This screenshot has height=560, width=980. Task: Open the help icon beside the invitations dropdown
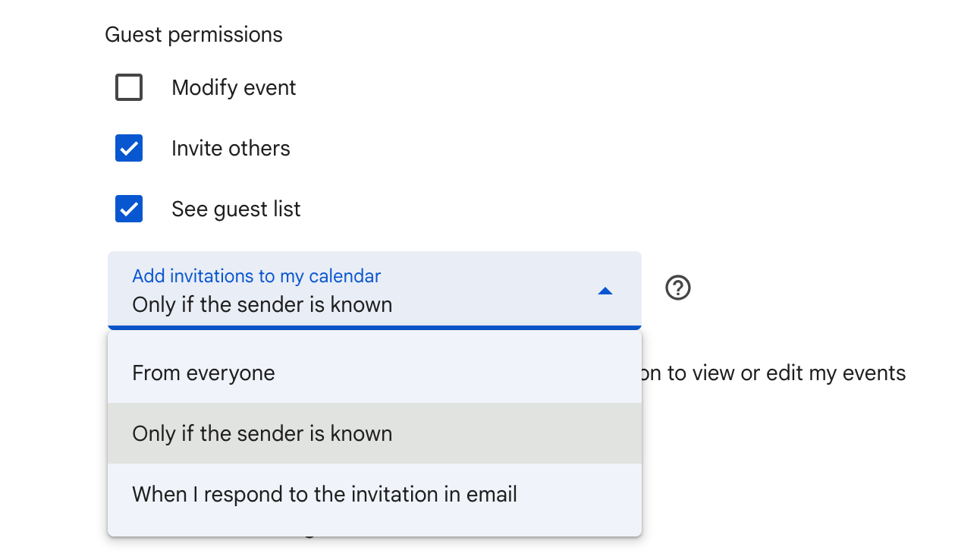click(x=677, y=288)
